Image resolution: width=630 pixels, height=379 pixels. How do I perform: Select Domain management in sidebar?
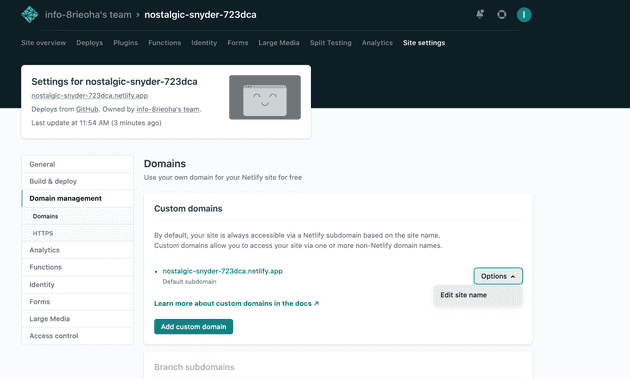[x=77, y=199]
